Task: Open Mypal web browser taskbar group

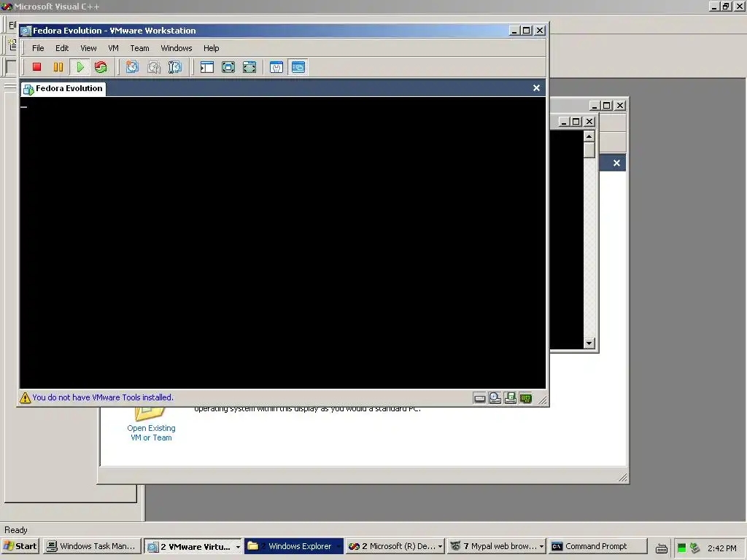Action: pyautogui.click(x=496, y=547)
